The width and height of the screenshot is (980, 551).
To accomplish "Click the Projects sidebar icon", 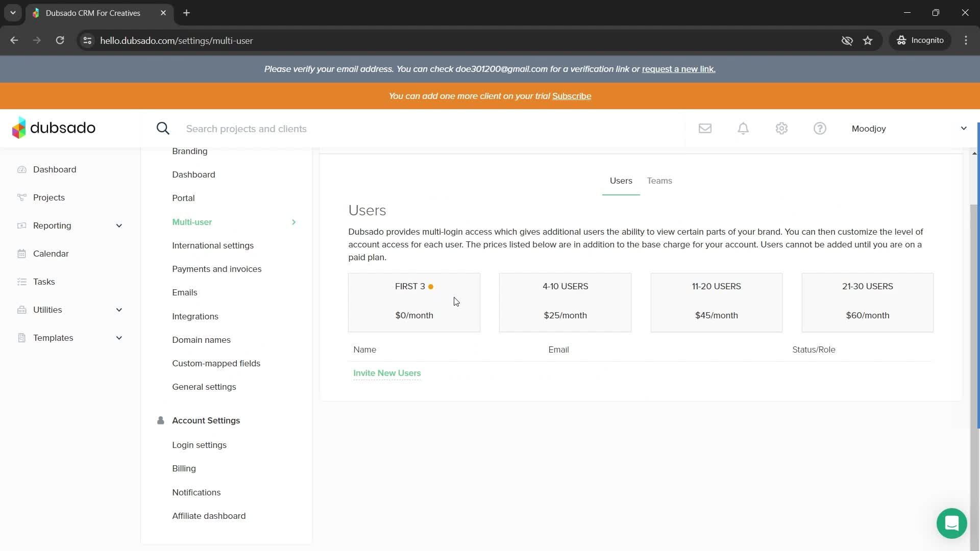I will point(21,197).
